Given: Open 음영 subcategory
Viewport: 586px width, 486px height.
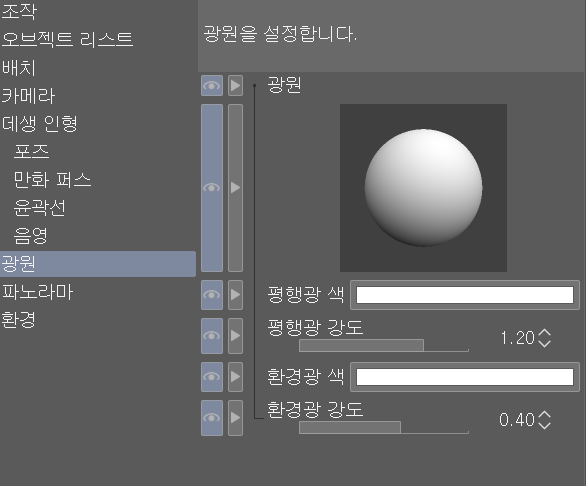Looking at the screenshot, I should (31, 236).
